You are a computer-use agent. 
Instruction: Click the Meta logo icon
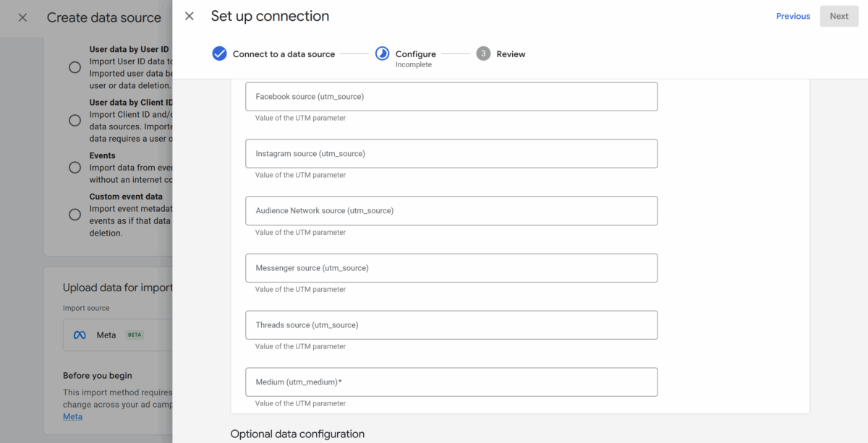[x=80, y=335]
